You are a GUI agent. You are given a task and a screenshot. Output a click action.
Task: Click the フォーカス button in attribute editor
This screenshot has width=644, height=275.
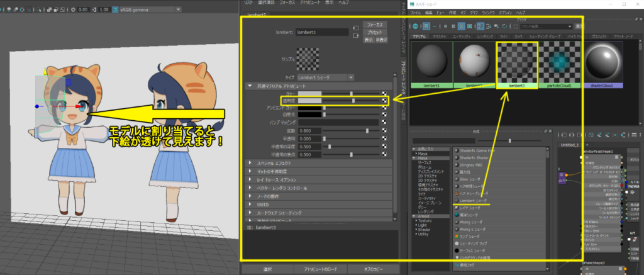point(375,25)
